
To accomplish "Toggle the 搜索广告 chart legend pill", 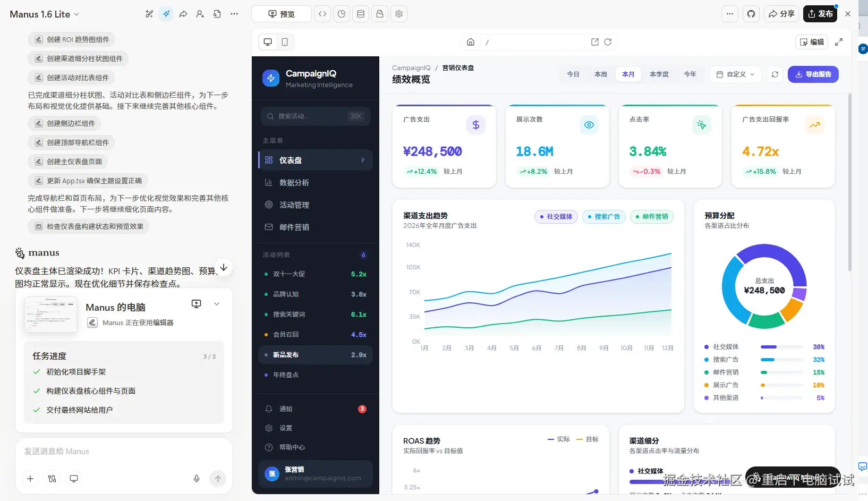I will point(604,217).
